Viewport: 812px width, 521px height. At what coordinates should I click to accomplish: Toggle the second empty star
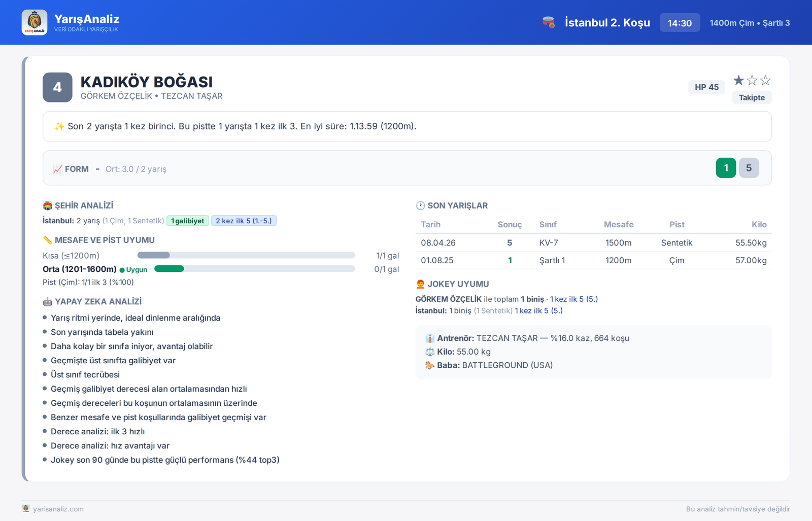click(x=752, y=80)
